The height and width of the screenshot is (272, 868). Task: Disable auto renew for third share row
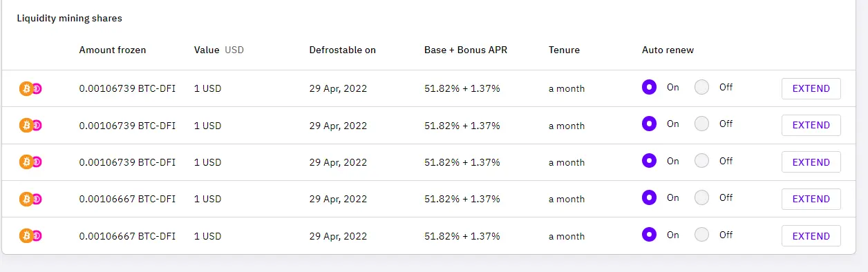[x=701, y=161]
